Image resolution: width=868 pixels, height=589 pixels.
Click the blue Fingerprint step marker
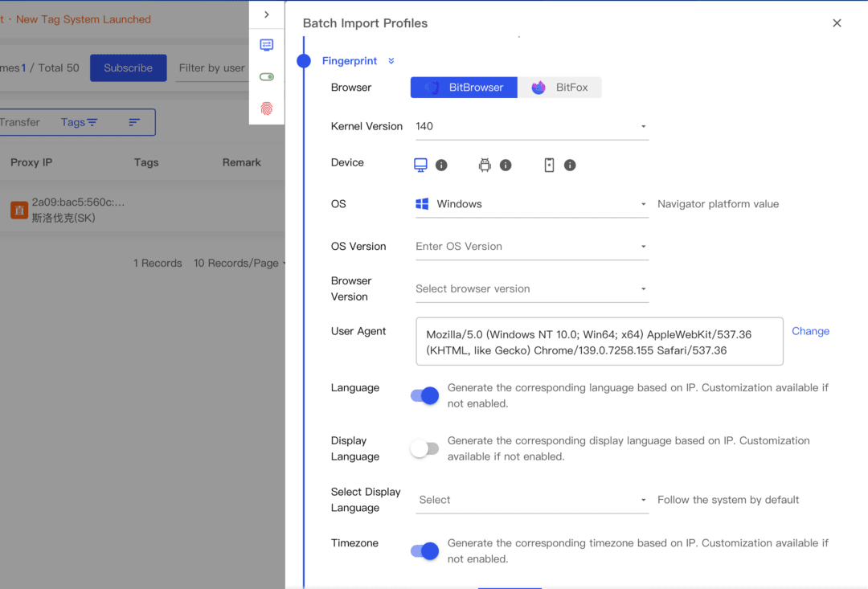pyautogui.click(x=304, y=60)
